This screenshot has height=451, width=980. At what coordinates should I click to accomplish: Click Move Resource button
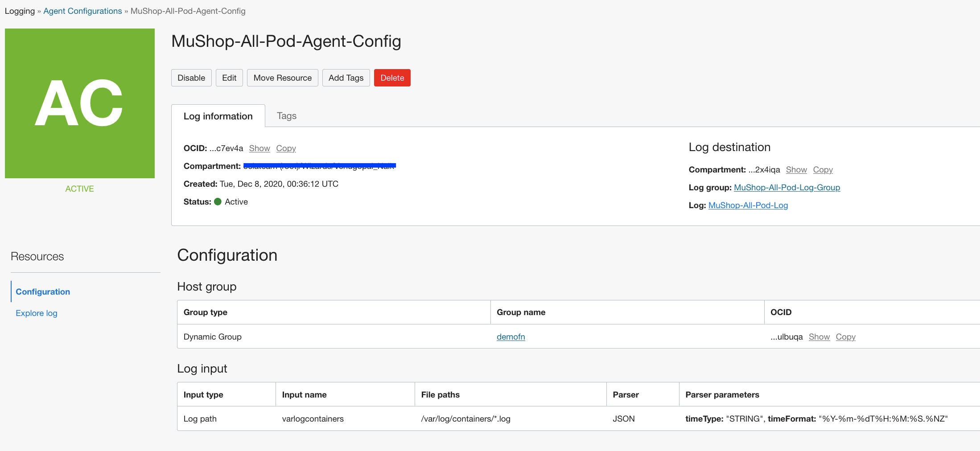pos(283,78)
